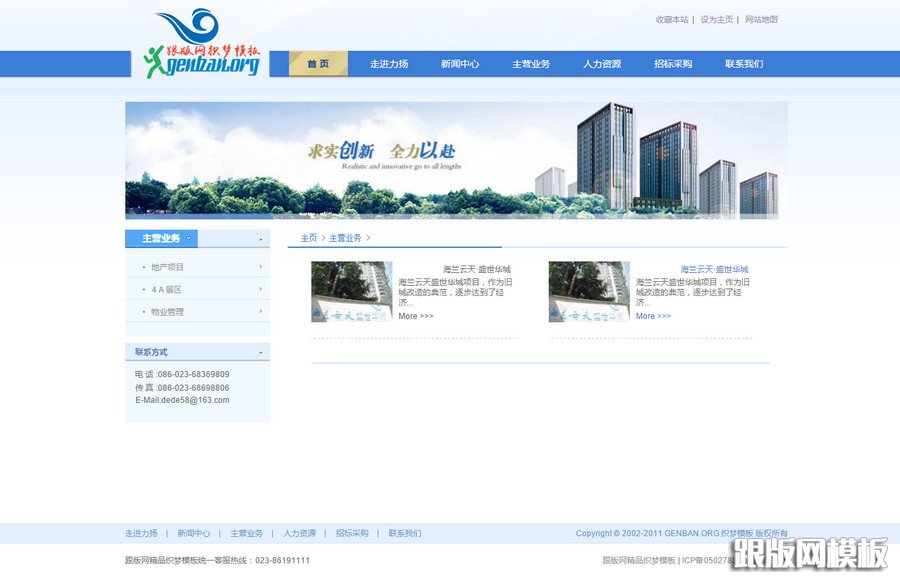The width and height of the screenshot is (900, 577).
Task: Click the first More >>> link
Action: tap(413, 315)
